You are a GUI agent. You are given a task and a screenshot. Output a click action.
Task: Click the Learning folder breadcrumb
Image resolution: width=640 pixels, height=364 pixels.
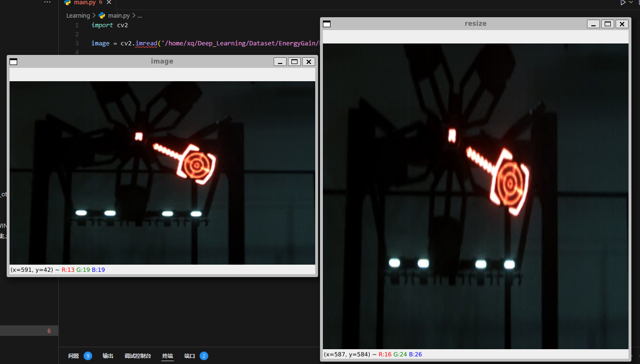click(x=78, y=16)
